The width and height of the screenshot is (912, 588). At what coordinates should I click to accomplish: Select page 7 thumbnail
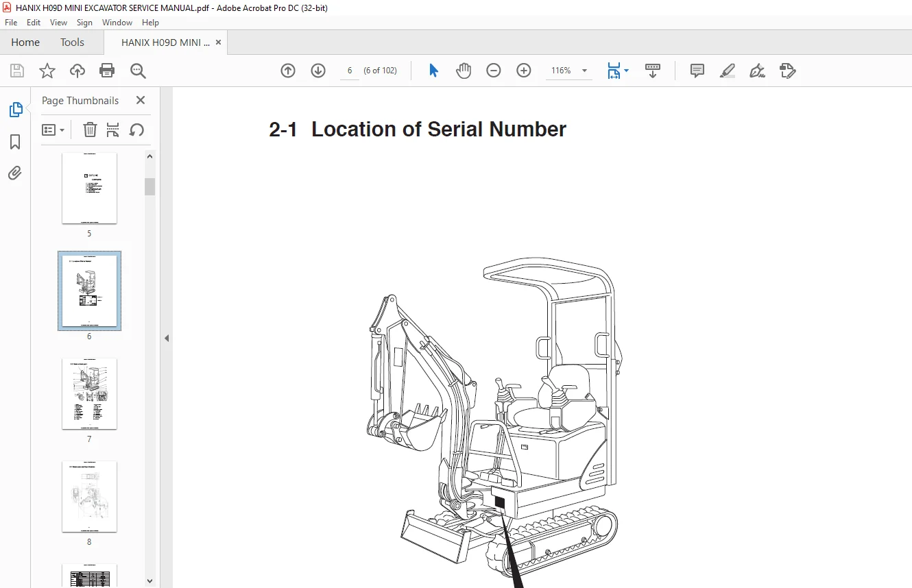pyautogui.click(x=89, y=393)
